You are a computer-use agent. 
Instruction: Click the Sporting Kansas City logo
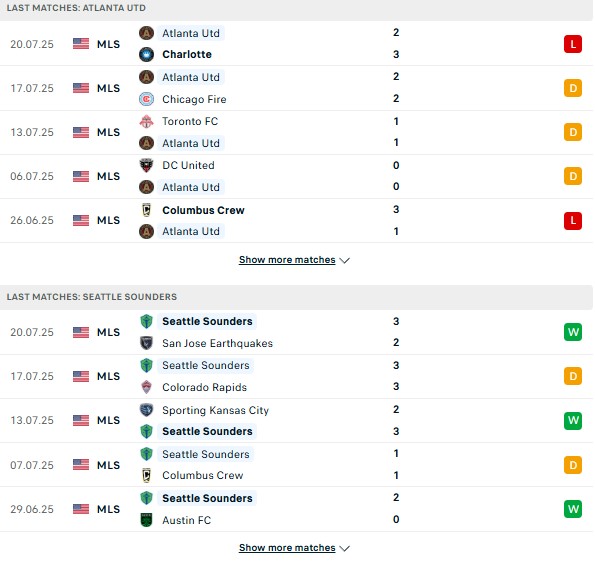pyautogui.click(x=146, y=410)
